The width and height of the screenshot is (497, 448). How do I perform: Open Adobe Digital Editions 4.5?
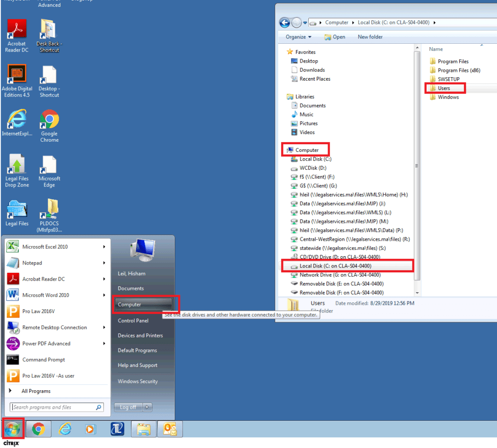tap(17, 72)
